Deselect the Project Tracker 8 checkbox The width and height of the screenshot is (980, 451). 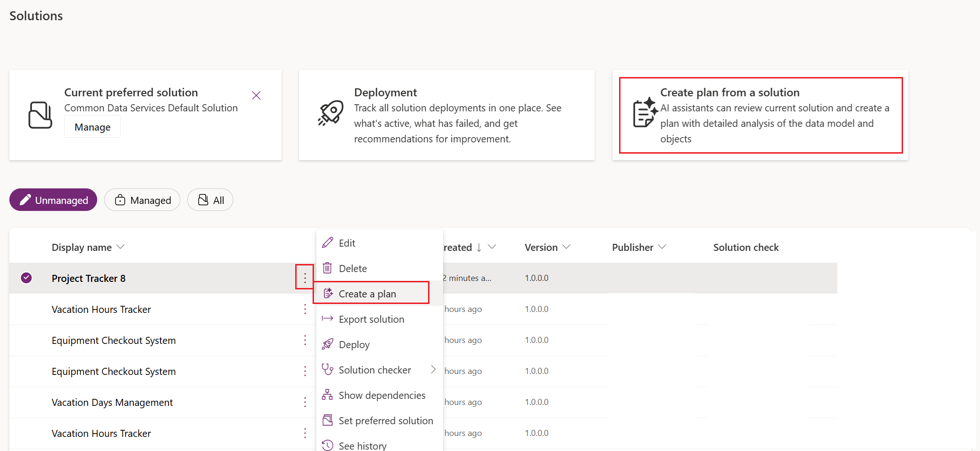pos(26,278)
